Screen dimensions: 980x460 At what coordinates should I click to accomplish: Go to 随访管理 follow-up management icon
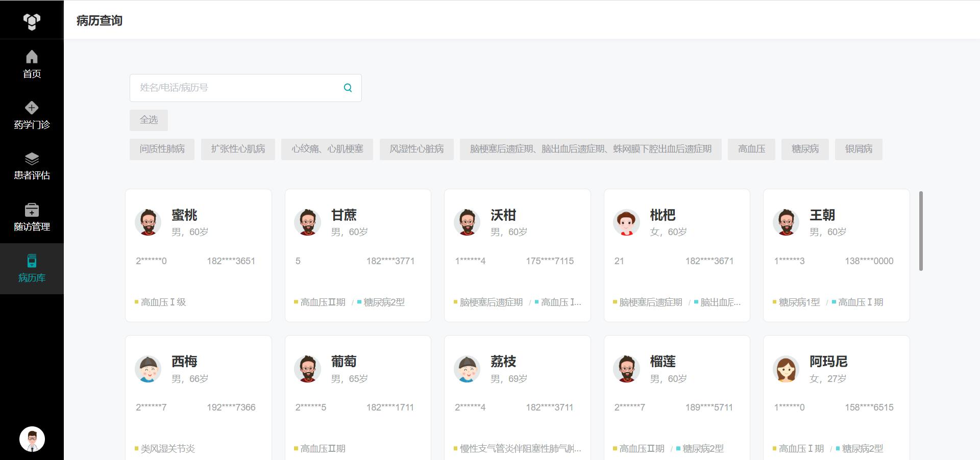coord(32,210)
